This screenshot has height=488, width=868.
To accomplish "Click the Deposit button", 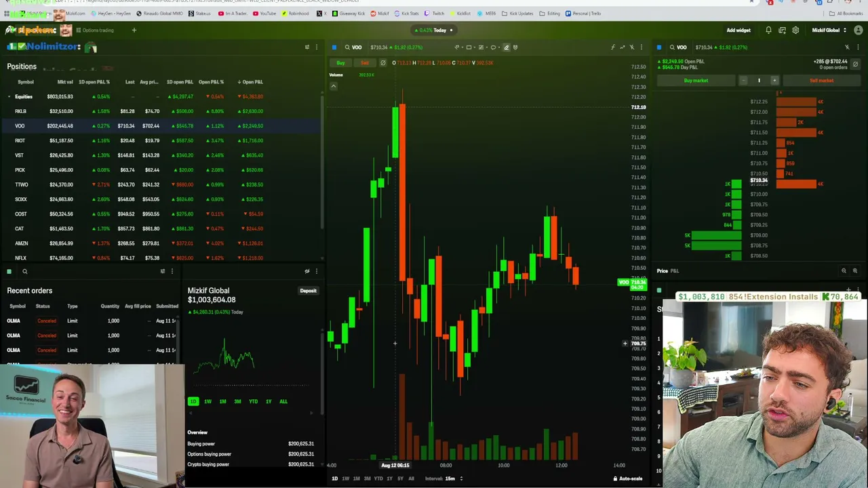I will coord(308,291).
